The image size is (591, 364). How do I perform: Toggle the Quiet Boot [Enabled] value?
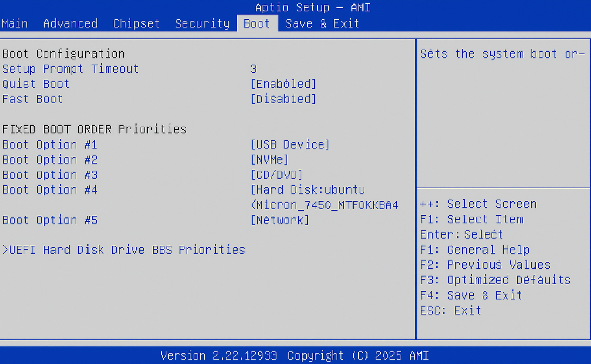(x=283, y=84)
